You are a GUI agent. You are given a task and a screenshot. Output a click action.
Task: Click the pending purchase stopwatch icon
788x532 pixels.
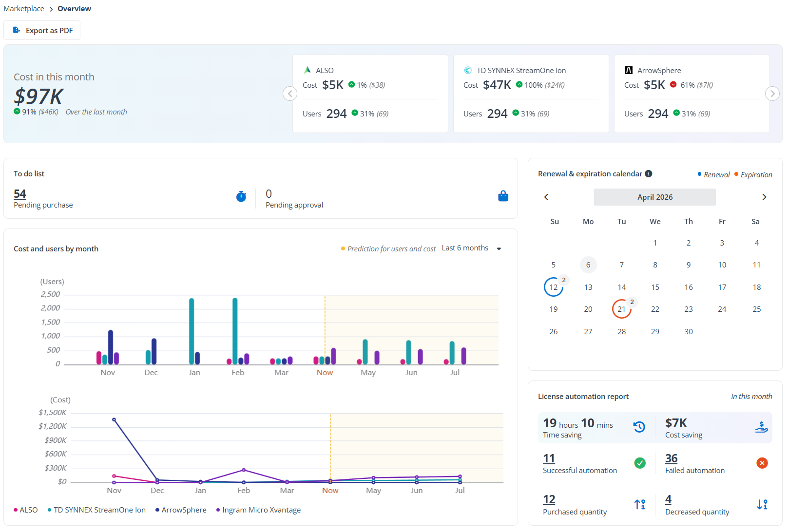pyautogui.click(x=241, y=196)
